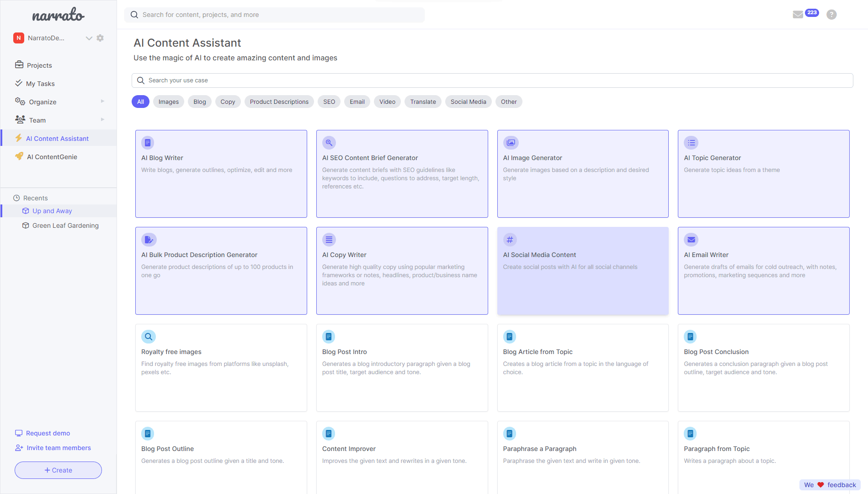Click the Create button in the sidebar
868x494 pixels.
pyautogui.click(x=58, y=470)
